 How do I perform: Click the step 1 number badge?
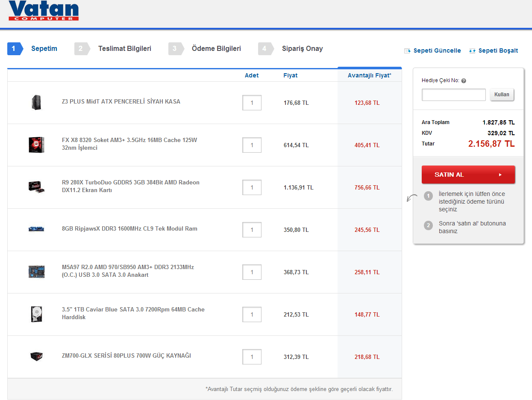(x=15, y=49)
